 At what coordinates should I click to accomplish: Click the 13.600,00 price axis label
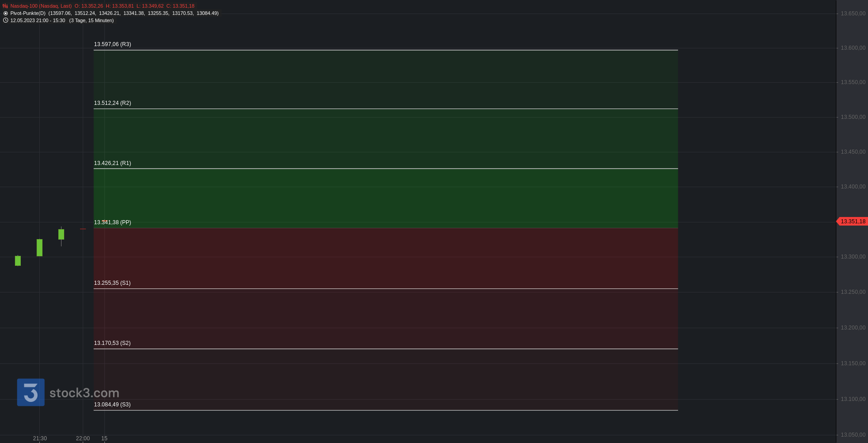point(853,48)
